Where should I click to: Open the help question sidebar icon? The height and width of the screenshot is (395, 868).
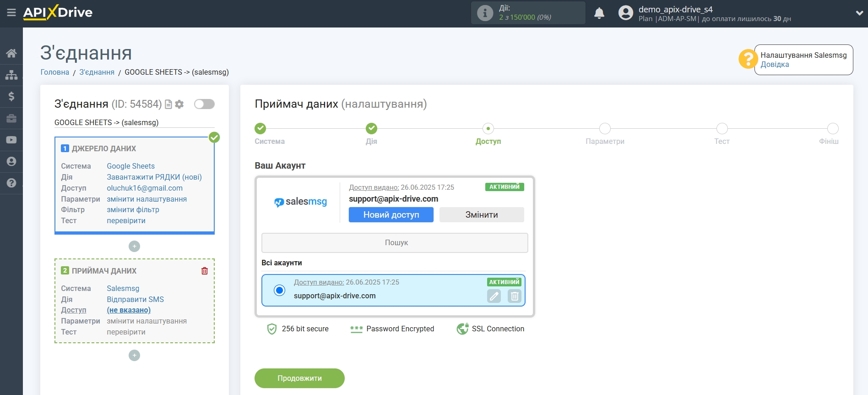pyautogui.click(x=11, y=183)
